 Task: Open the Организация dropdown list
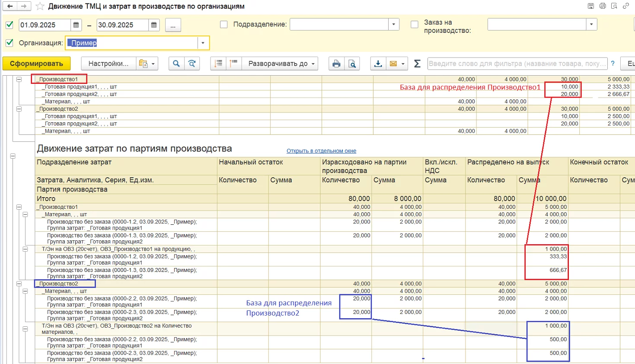[x=203, y=43]
